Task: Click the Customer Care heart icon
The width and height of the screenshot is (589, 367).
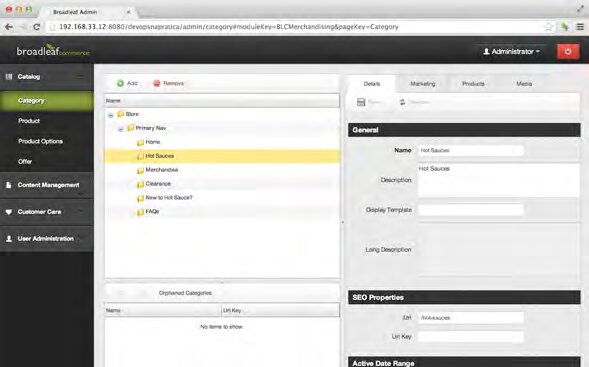Action: pos(9,212)
